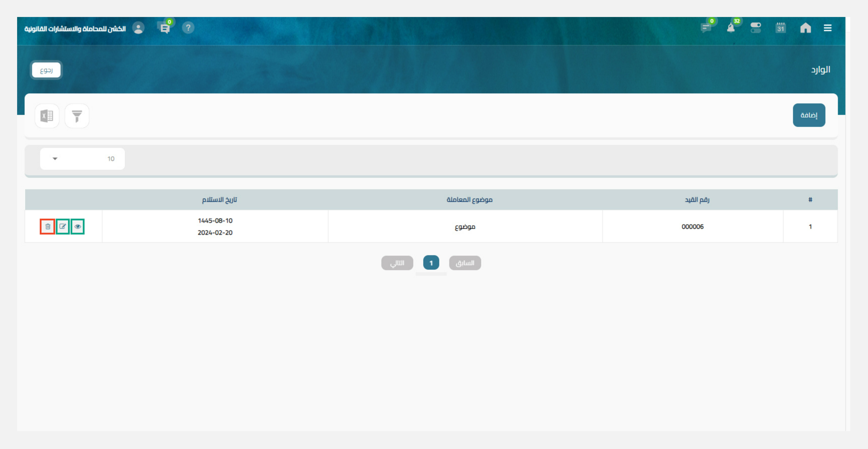Open messages icon next to bell
868x449 pixels.
[706, 28]
